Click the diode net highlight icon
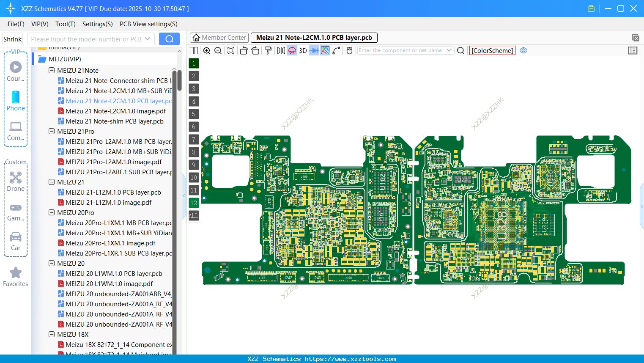Image resolution: width=644 pixels, height=363 pixels. pos(313,50)
